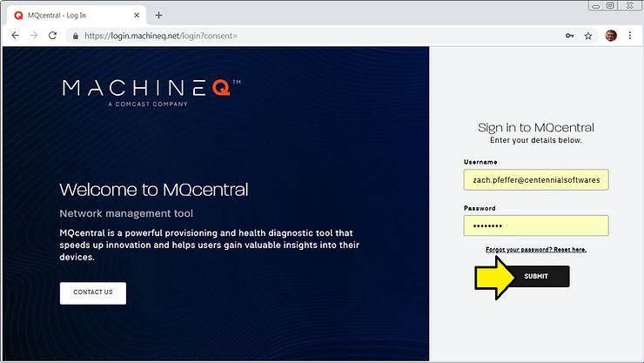Open the Chrome profile avatar
644x363 pixels.
(611, 36)
